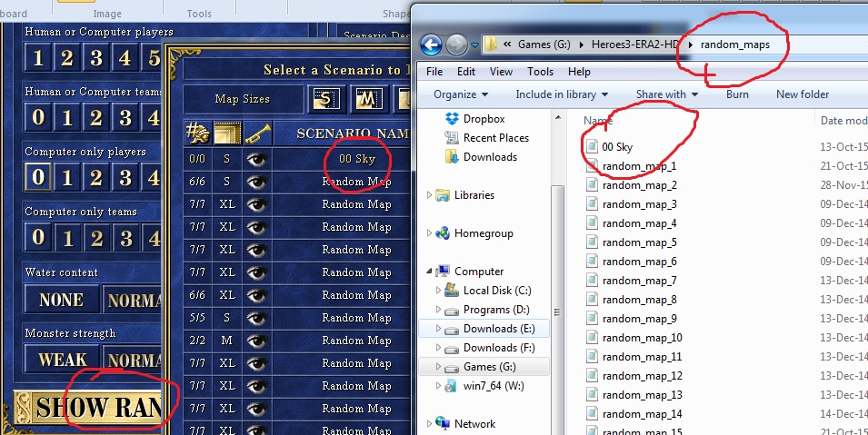The image size is (868, 435).
Task: Click the file icon of random_map_5
Action: 593,242
